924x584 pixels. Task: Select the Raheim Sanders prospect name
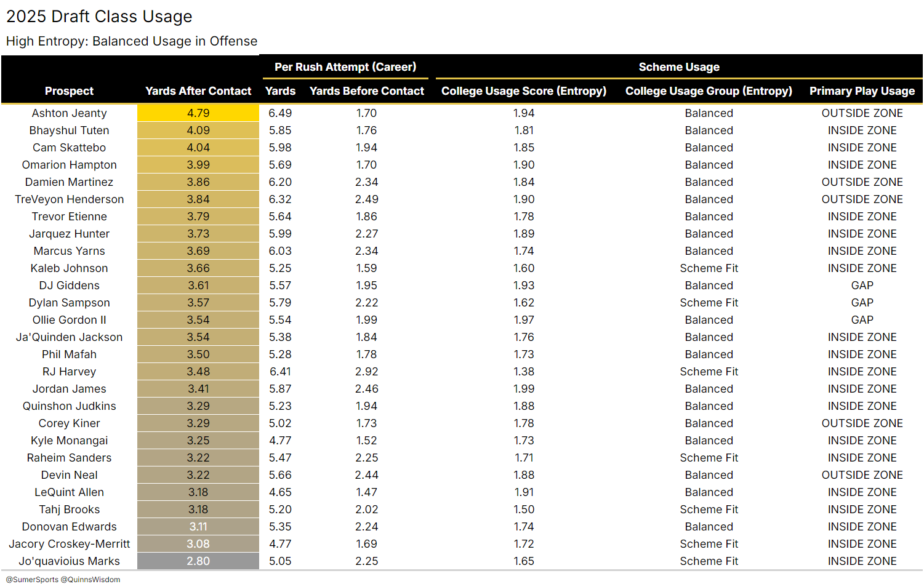click(70, 458)
